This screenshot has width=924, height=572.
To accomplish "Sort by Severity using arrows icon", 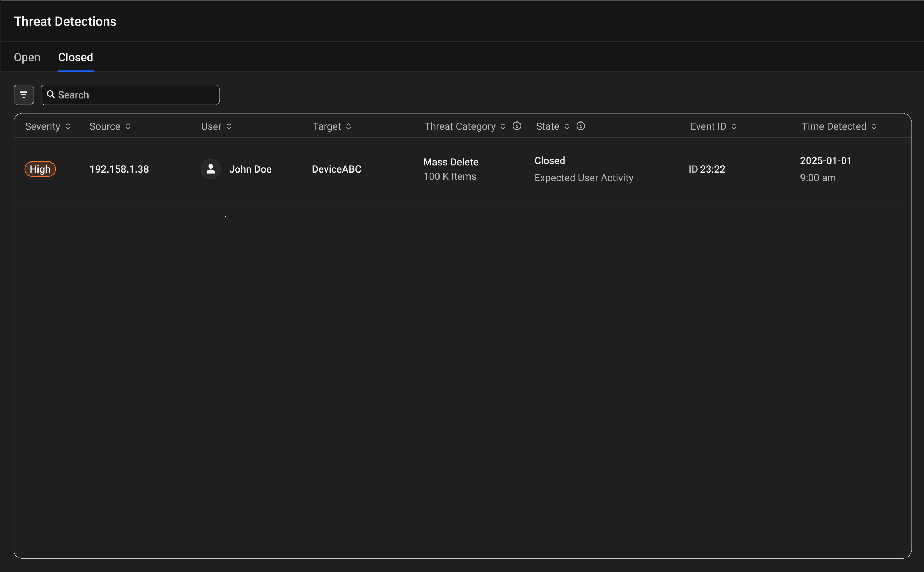I will pyautogui.click(x=68, y=126).
